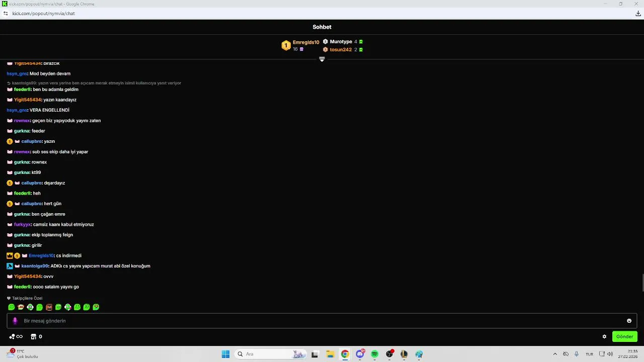Expand the gift leaderboard arrow
This screenshot has height=362, width=644.
322,59
